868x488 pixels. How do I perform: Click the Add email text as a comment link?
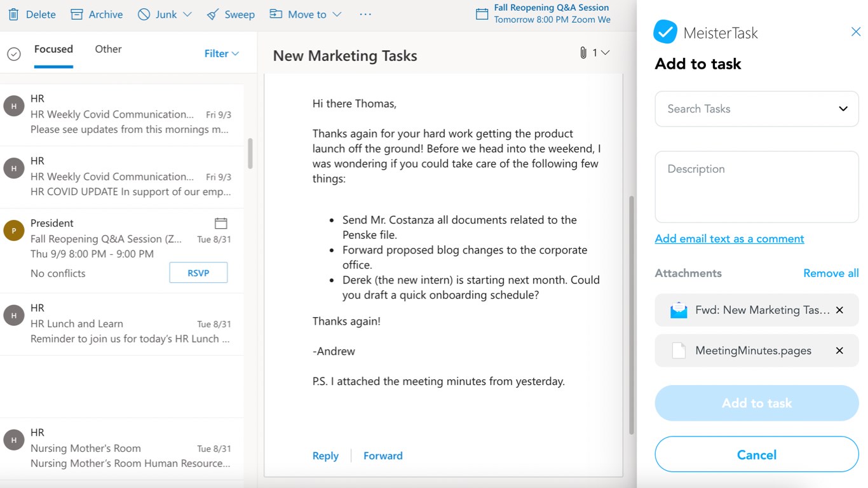(729, 239)
